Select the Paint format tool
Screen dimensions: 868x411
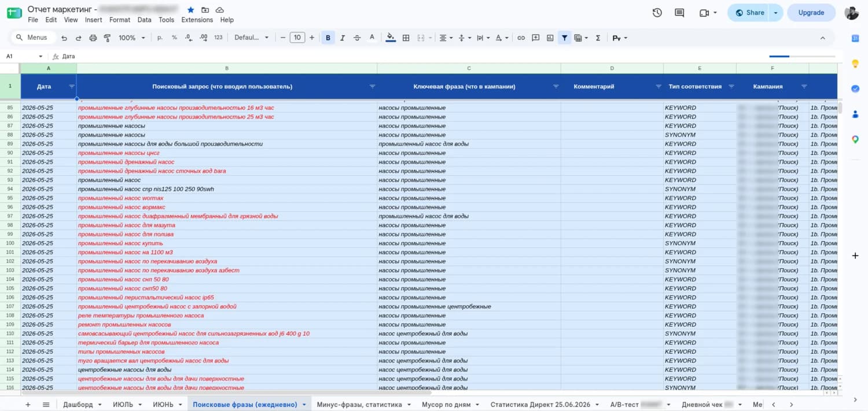(107, 38)
